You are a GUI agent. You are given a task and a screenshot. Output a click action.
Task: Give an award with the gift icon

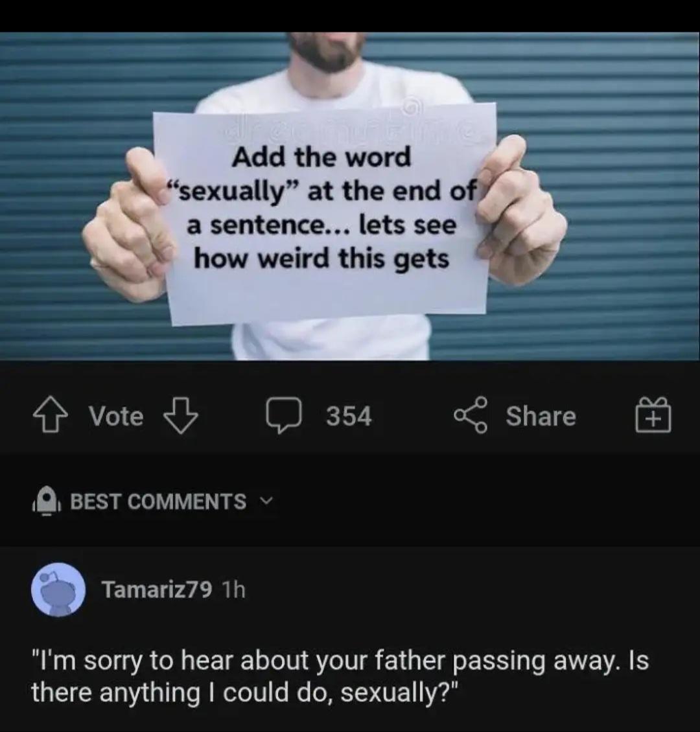pyautogui.click(x=653, y=415)
